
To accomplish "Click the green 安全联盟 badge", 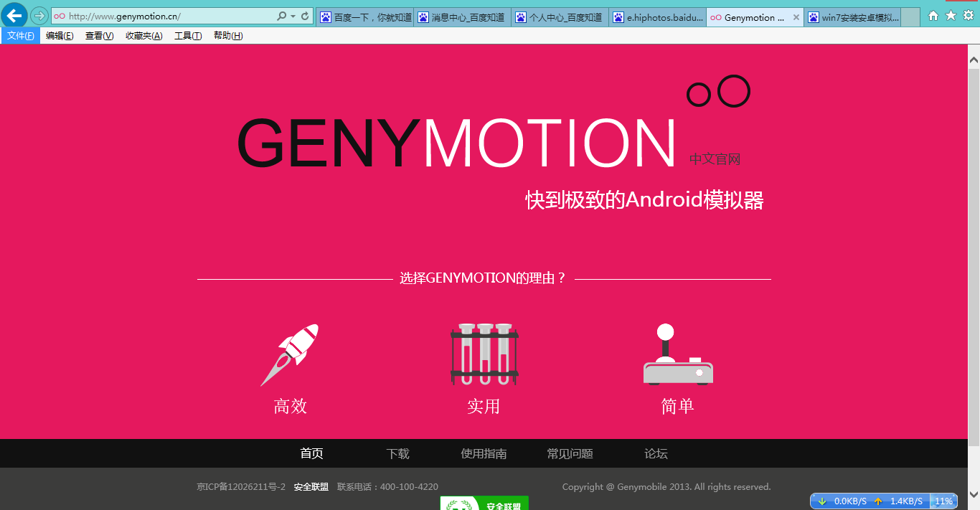I will pos(484,503).
